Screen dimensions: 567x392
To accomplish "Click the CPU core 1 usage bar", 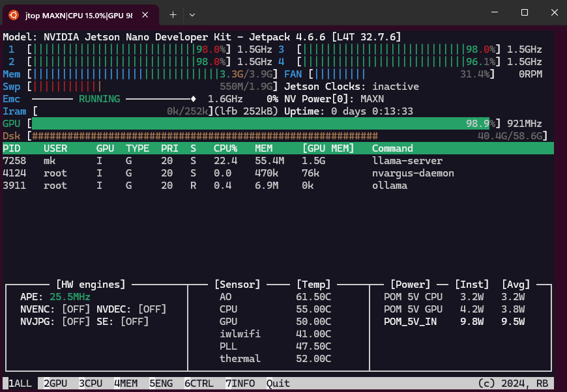I will click(129, 49).
